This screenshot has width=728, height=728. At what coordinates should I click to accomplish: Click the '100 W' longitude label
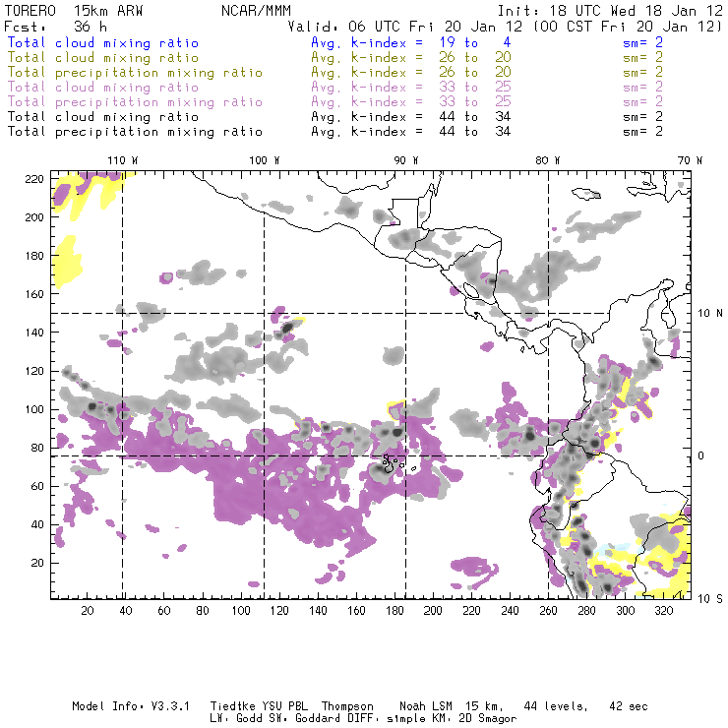(265, 160)
